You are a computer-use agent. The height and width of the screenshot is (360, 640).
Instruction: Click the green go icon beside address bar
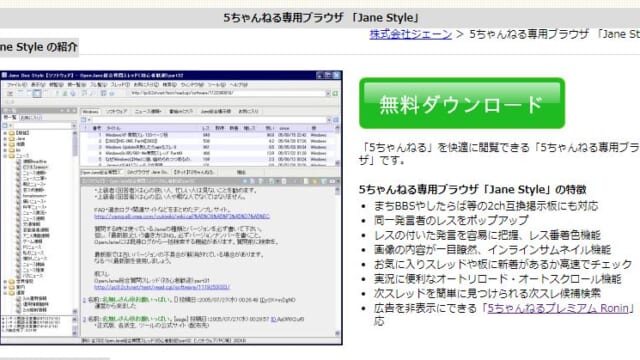(335, 93)
